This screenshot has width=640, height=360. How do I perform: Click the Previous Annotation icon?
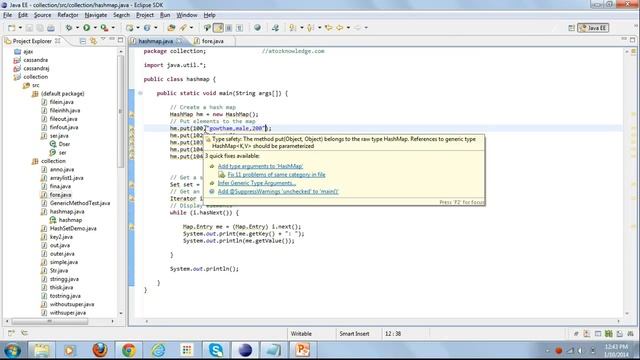click(x=311, y=28)
